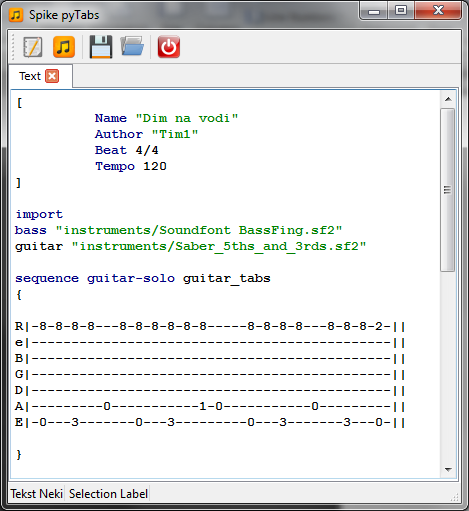Image resolution: width=469 pixels, height=511 pixels.
Task: Click the scrollbar up arrow
Action: coord(448,99)
